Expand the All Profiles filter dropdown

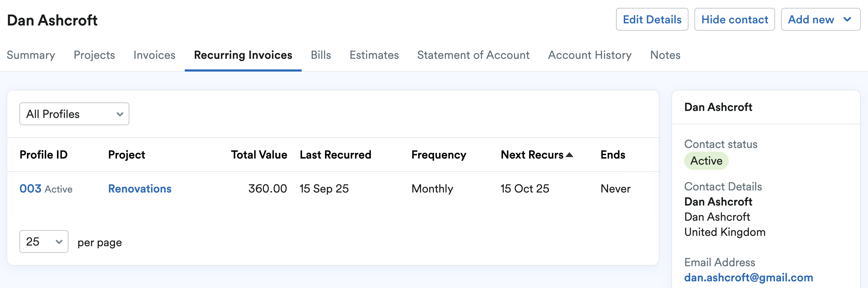pos(74,114)
